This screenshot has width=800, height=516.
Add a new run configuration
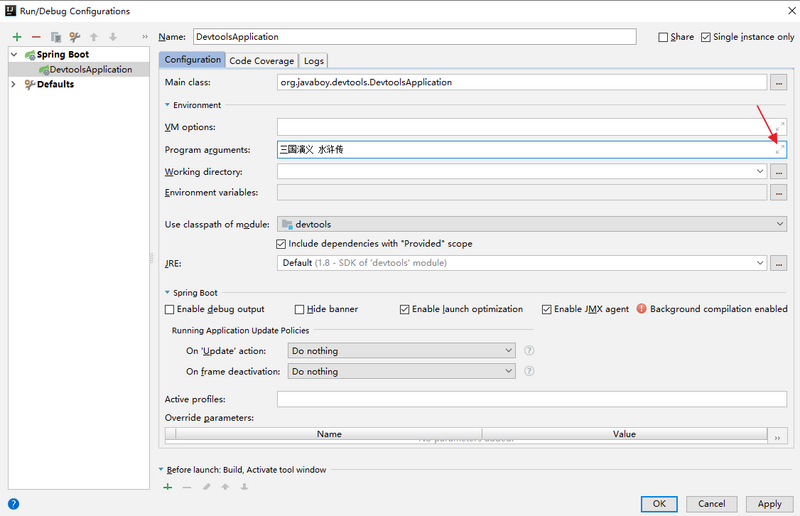coord(17,37)
